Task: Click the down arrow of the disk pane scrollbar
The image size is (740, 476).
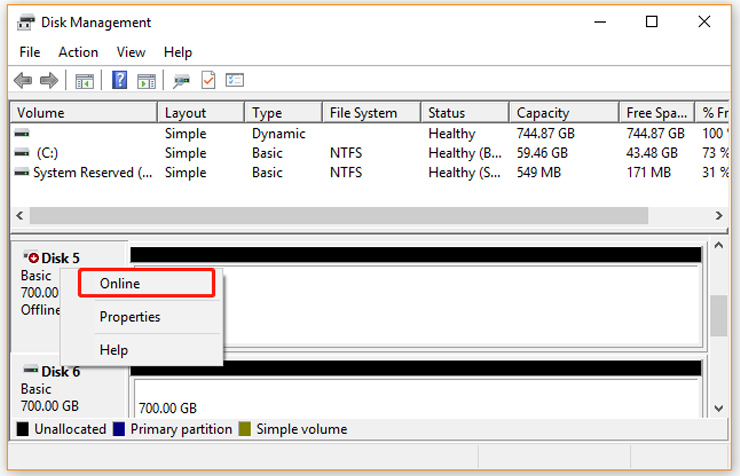Action: point(719,409)
